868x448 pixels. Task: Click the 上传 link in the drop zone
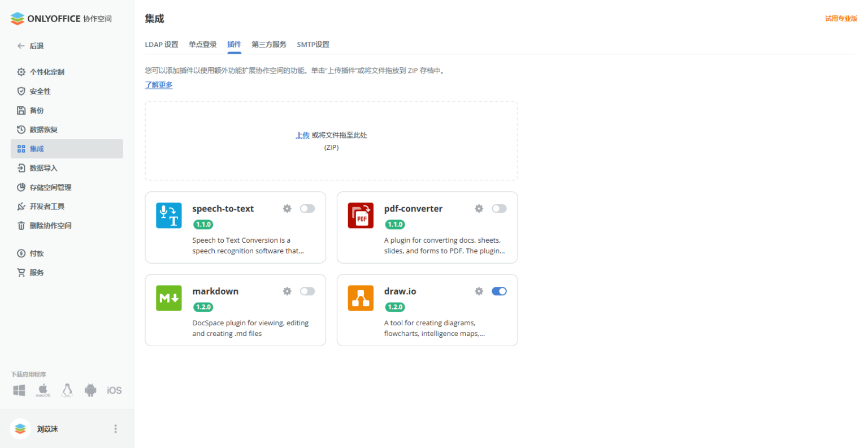point(302,135)
